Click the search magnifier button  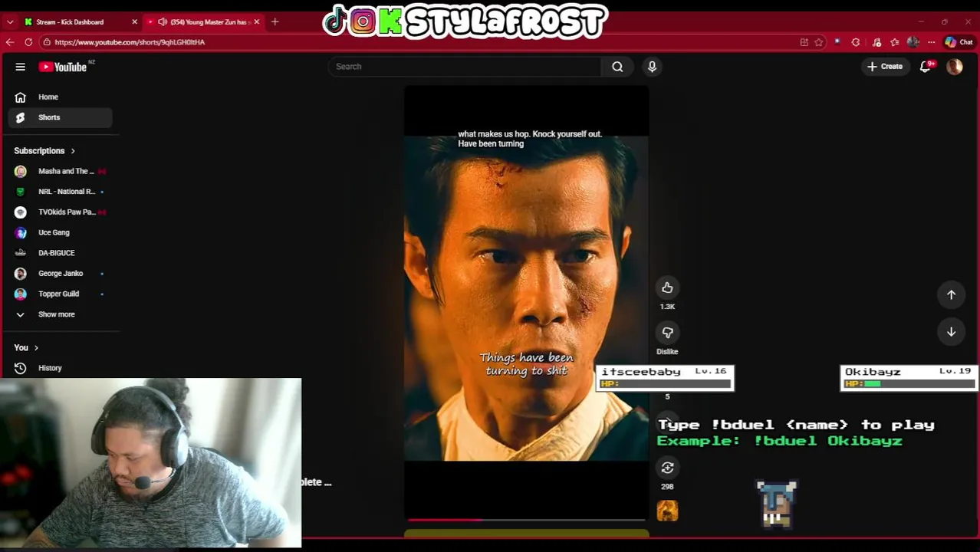click(x=617, y=67)
